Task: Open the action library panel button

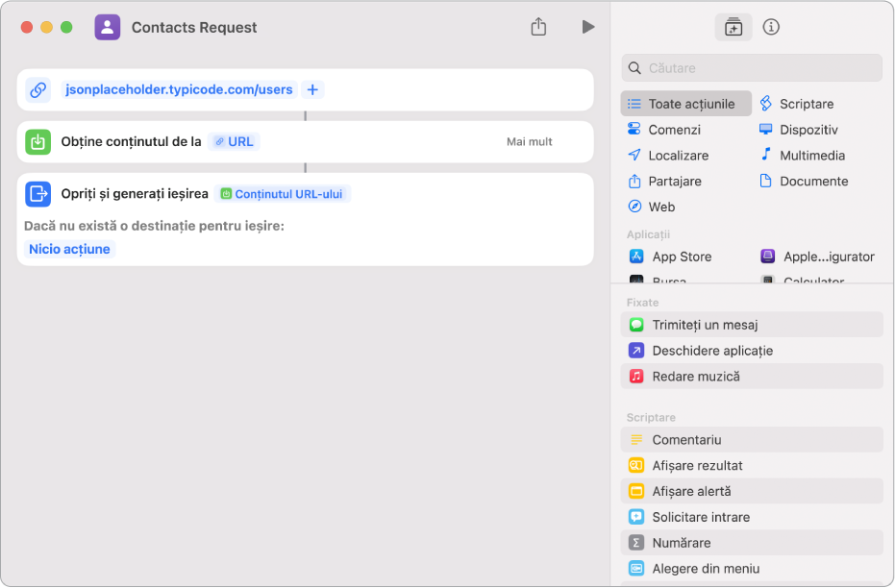Action: coord(733,27)
